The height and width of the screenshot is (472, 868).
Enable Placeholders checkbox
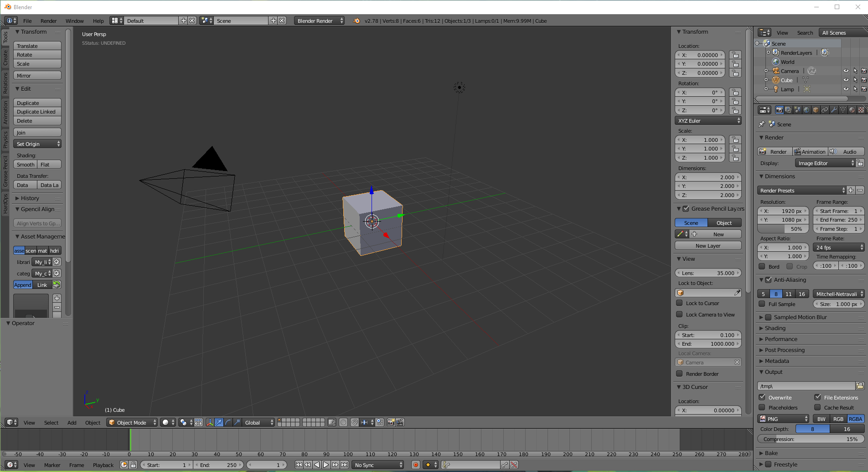pos(762,407)
